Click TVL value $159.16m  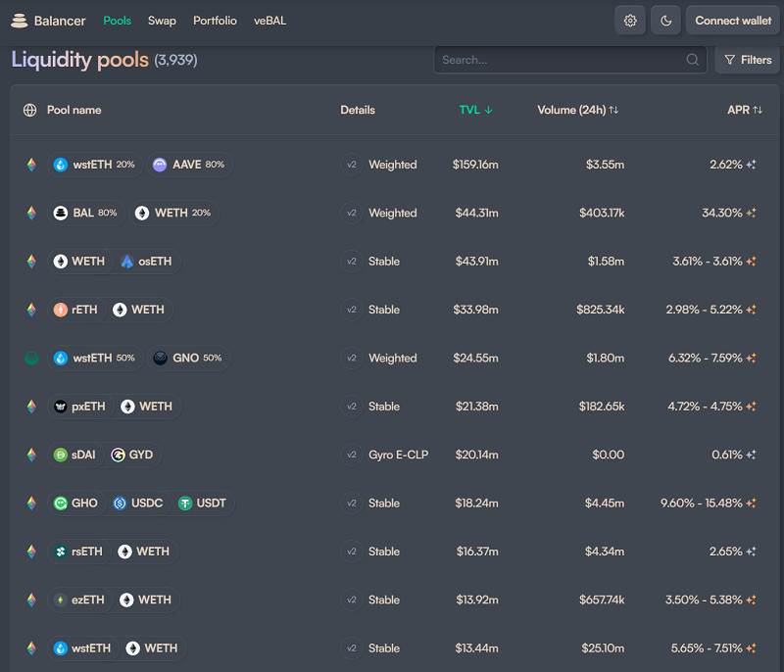pyautogui.click(x=475, y=165)
